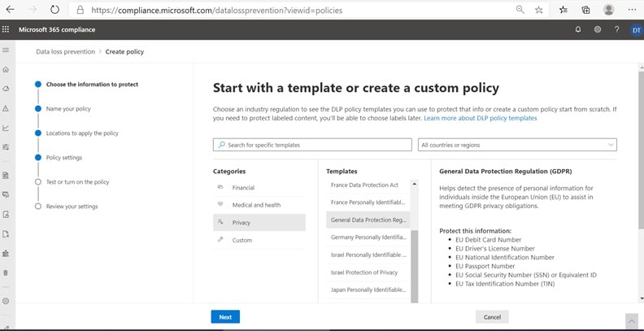Viewport: 644px width, 331px height.
Task: Choose Germany Personally Identifiable template
Action: (368, 237)
